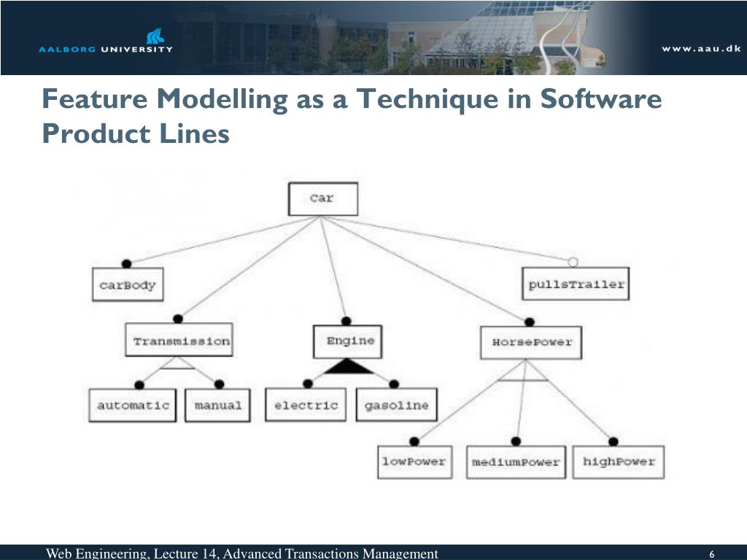Viewport: 747px width, 560px height.
Task: Select the gasoline feature box
Action: [x=396, y=405]
